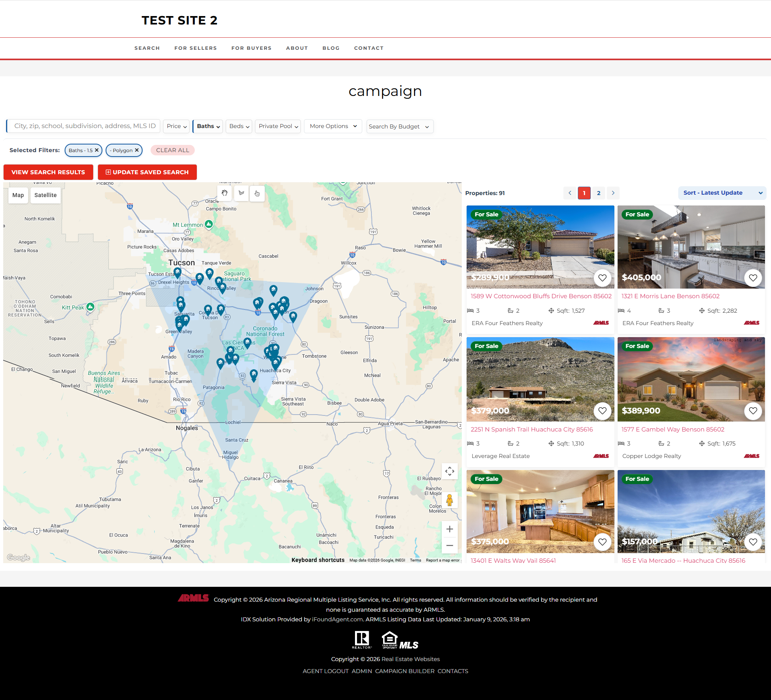
Task: Click the Kitt Peak park marker
Action: [x=90, y=307]
